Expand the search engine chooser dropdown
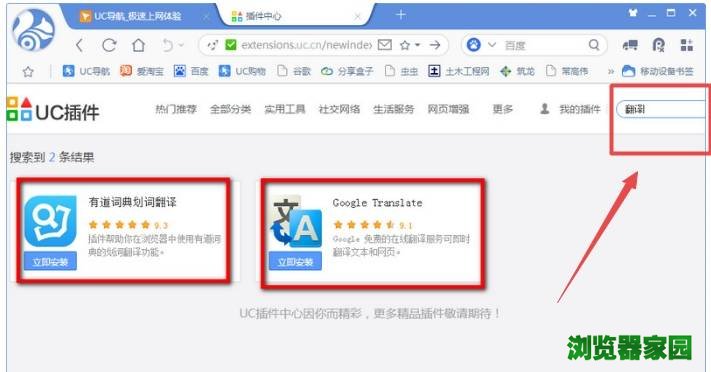The height and width of the screenshot is (372, 711). (x=492, y=45)
